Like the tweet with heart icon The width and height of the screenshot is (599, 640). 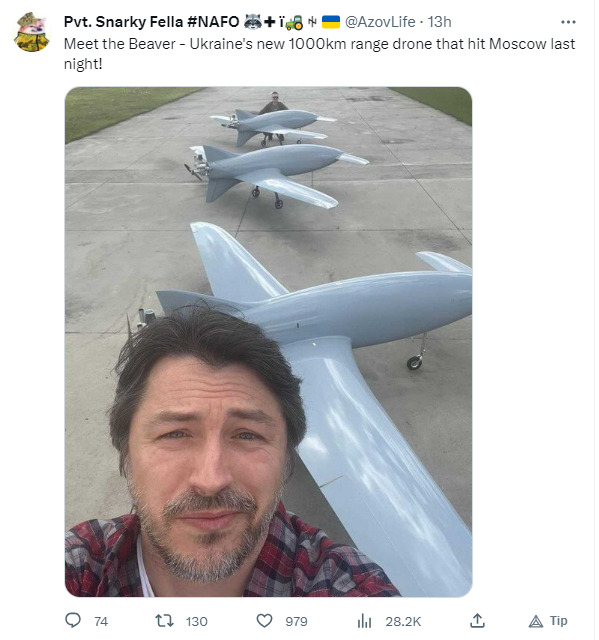click(264, 621)
